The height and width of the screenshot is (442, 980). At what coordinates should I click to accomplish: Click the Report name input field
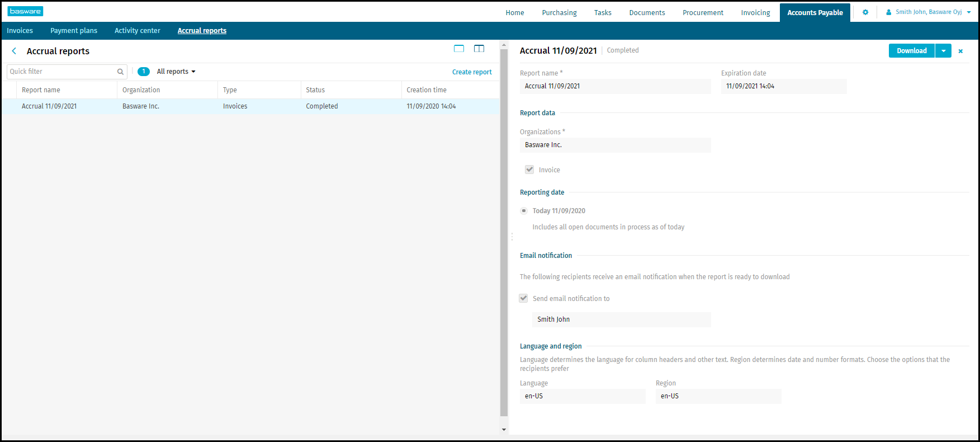616,86
